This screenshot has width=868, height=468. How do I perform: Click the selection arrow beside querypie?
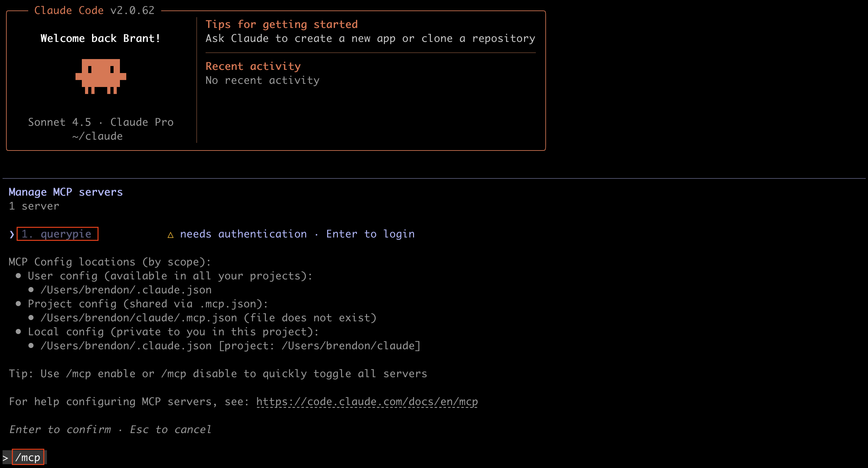12,234
